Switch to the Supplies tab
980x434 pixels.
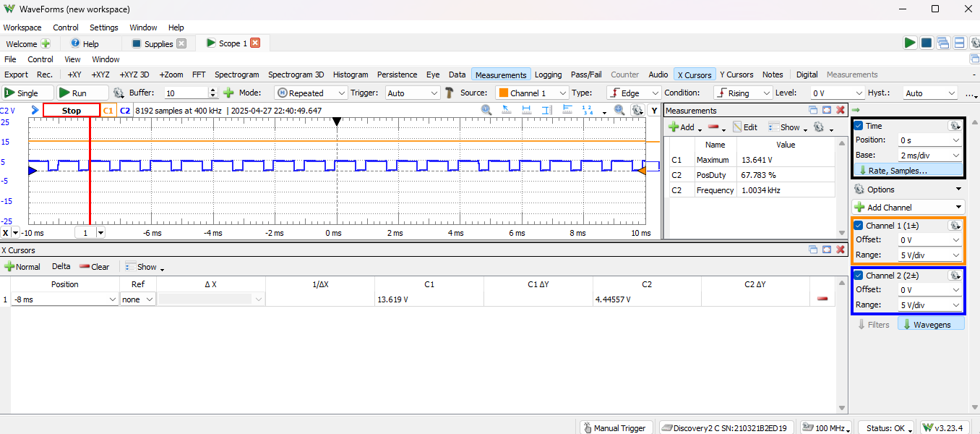[x=159, y=43]
